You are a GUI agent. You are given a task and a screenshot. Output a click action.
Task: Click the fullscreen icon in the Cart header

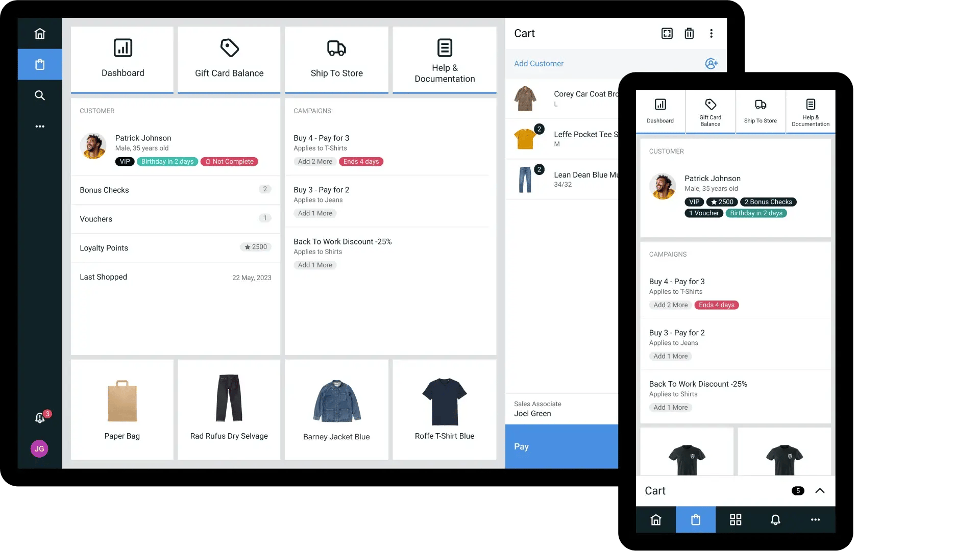[x=667, y=33]
